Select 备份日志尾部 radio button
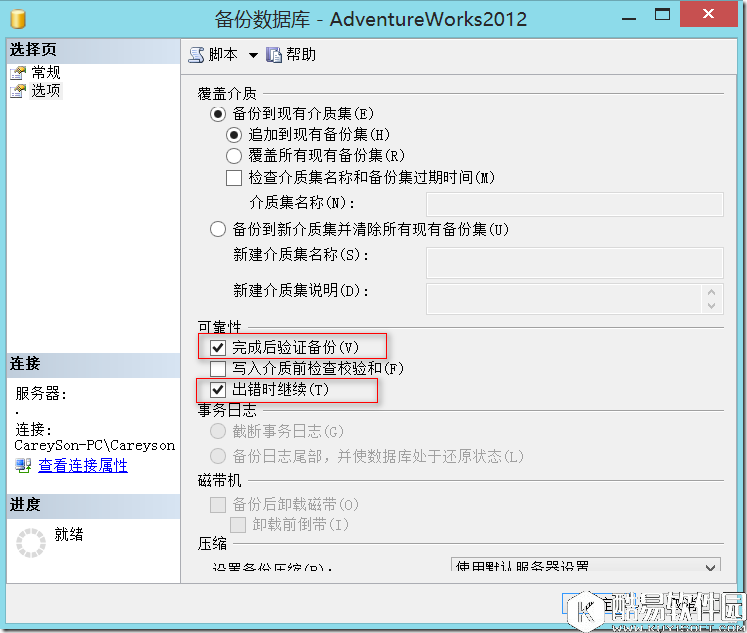This screenshot has width=747, height=633. tap(218, 456)
